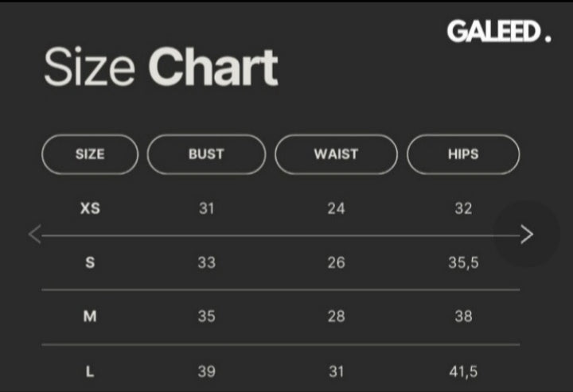Choose the XS size row label
573x392 pixels.
(x=90, y=208)
